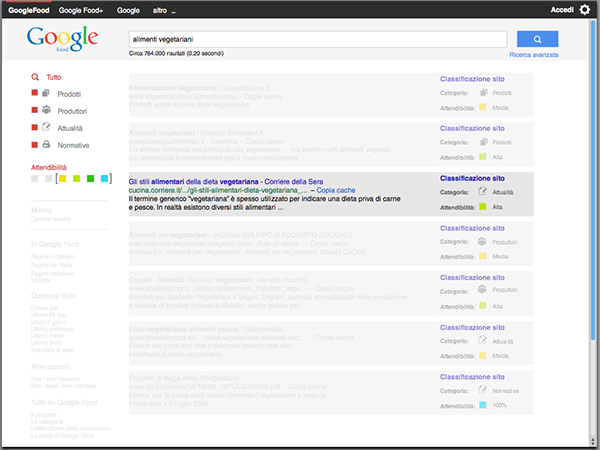The height and width of the screenshot is (450, 600).
Task: Select second grey Attendibilità swatch in sidebar
Action: pyautogui.click(x=48, y=178)
